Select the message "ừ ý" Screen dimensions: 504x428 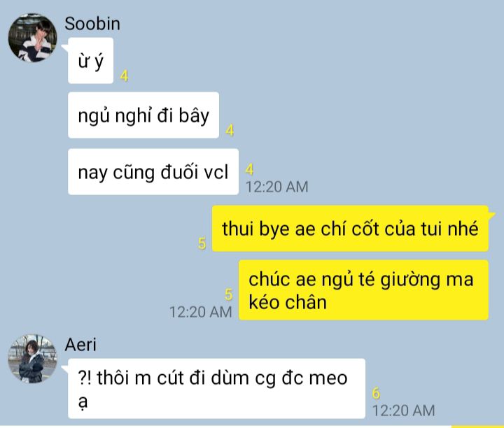click(x=90, y=61)
